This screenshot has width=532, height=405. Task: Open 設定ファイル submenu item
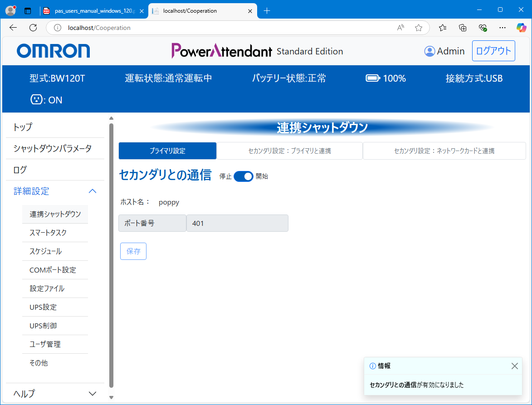pyautogui.click(x=55, y=288)
